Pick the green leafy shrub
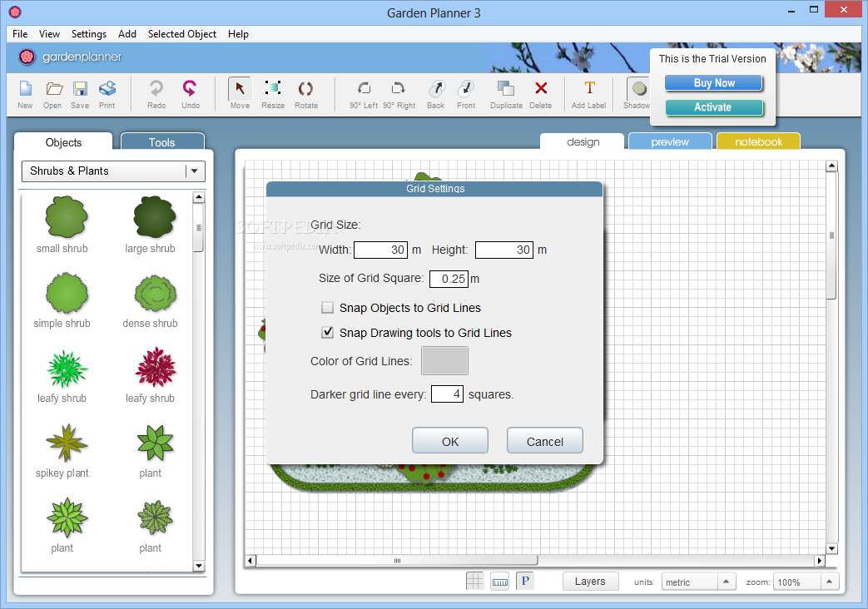 (67, 369)
